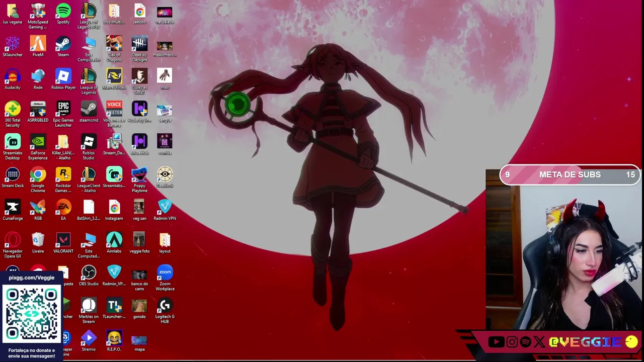Open Epic Games Launcher
Screen dimensions: 644x362
tap(63, 114)
